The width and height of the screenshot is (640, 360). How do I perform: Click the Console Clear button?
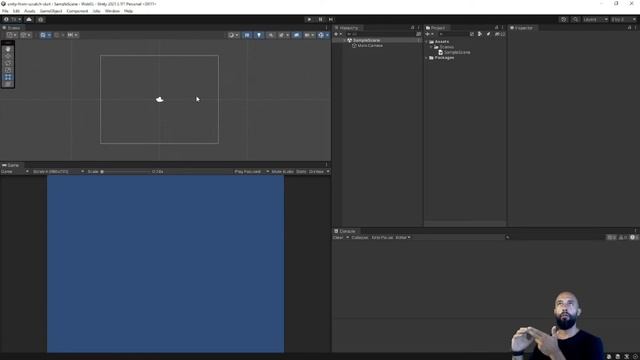point(338,238)
